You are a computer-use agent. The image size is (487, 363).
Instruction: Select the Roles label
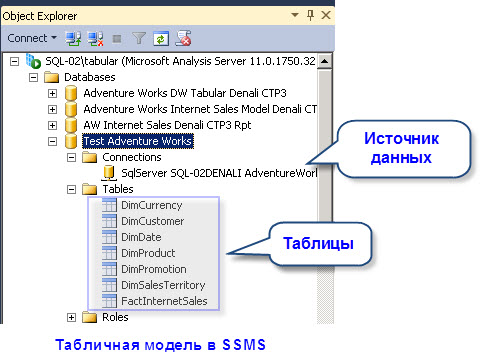pyautogui.click(x=115, y=317)
